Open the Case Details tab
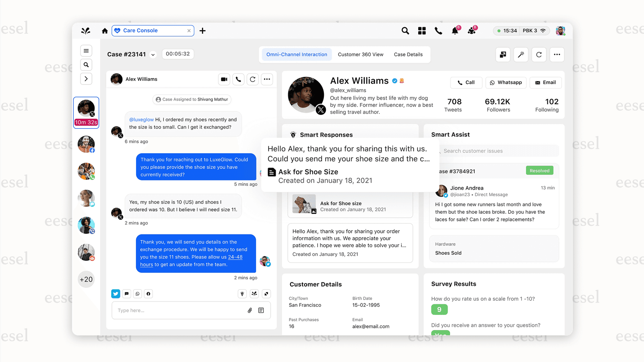 (408, 54)
